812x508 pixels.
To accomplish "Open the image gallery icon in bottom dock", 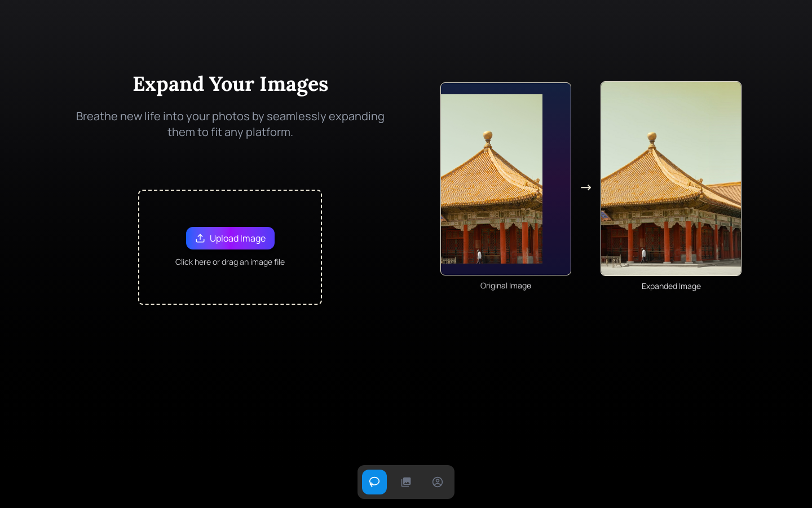I will click(406, 482).
